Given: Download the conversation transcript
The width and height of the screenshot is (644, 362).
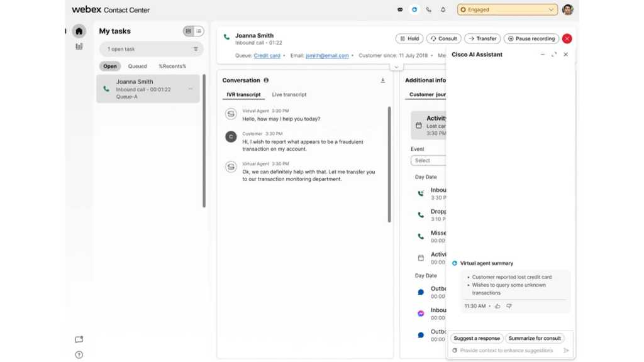Looking at the screenshot, I should click(382, 80).
